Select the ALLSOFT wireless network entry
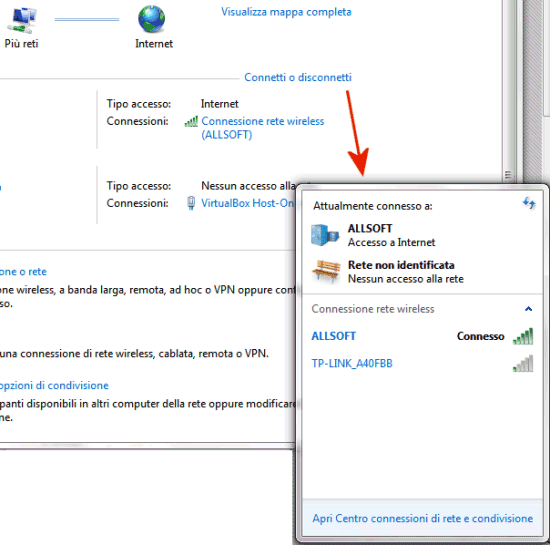Image resolution: width=550 pixels, height=545 pixels. (422, 336)
